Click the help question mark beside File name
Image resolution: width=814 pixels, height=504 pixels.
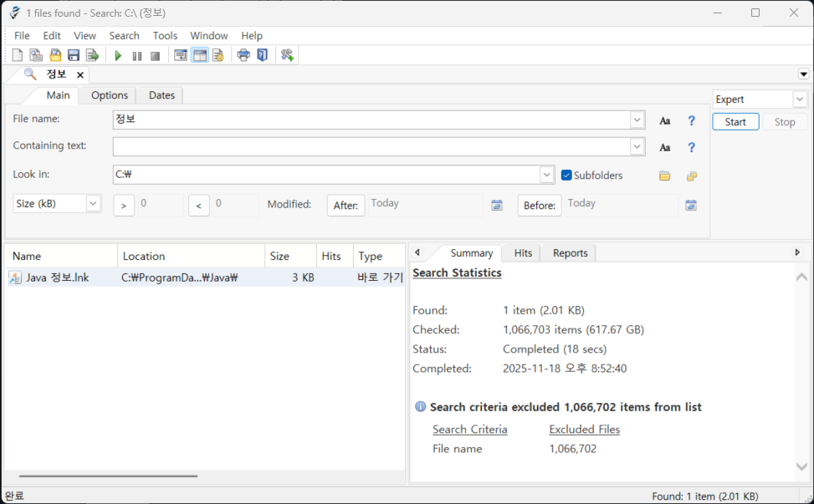[691, 120]
